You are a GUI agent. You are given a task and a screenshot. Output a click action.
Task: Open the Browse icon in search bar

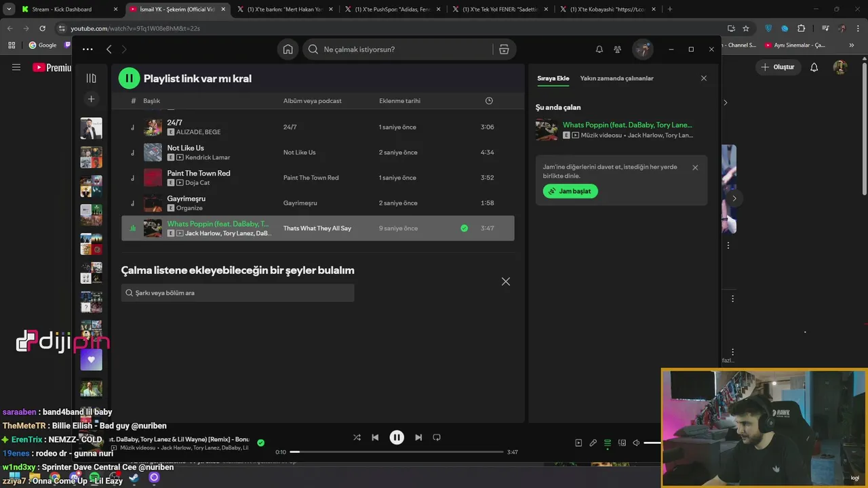coord(504,49)
